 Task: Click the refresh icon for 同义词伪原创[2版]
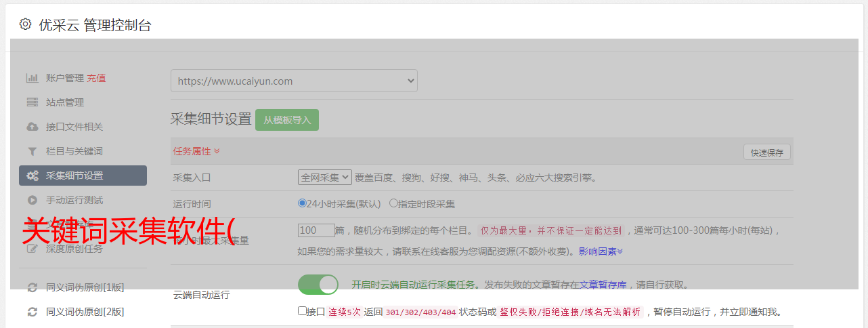32,312
